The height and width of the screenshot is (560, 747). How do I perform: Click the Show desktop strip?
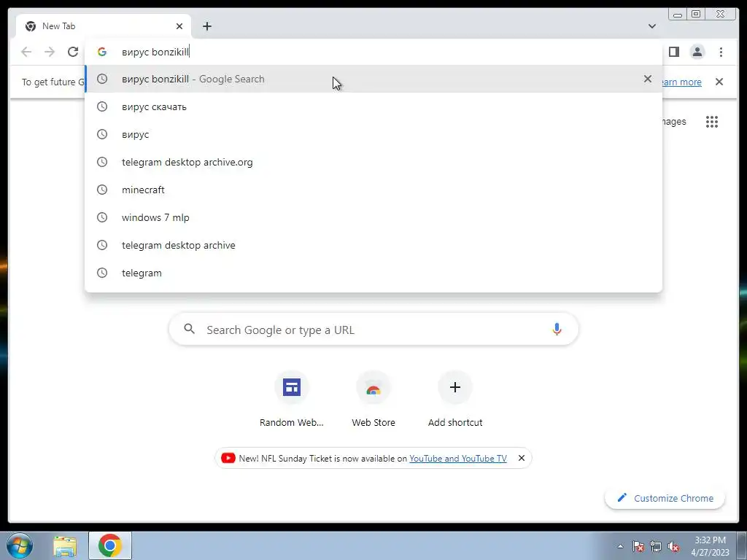tap(742, 545)
